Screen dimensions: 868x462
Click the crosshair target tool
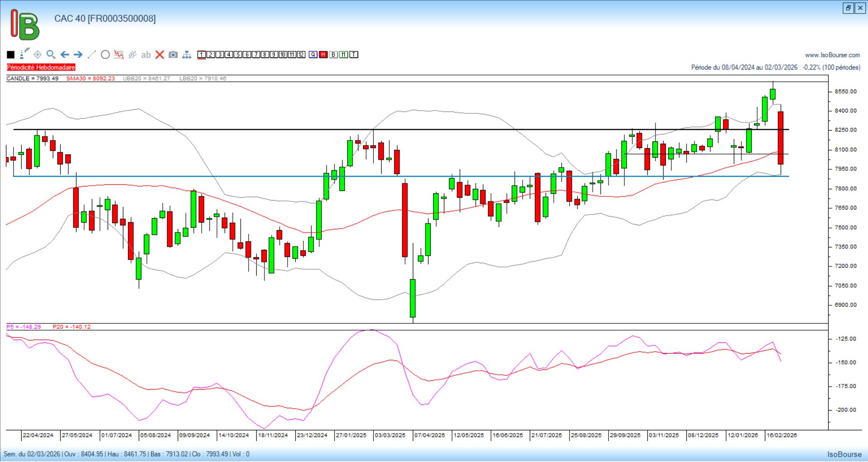pos(38,55)
